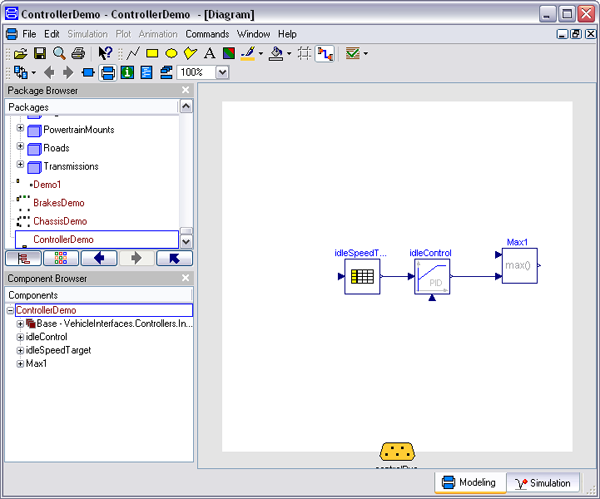Click the Print icon in toolbar
Image resolution: width=600 pixels, height=499 pixels.
click(78, 53)
